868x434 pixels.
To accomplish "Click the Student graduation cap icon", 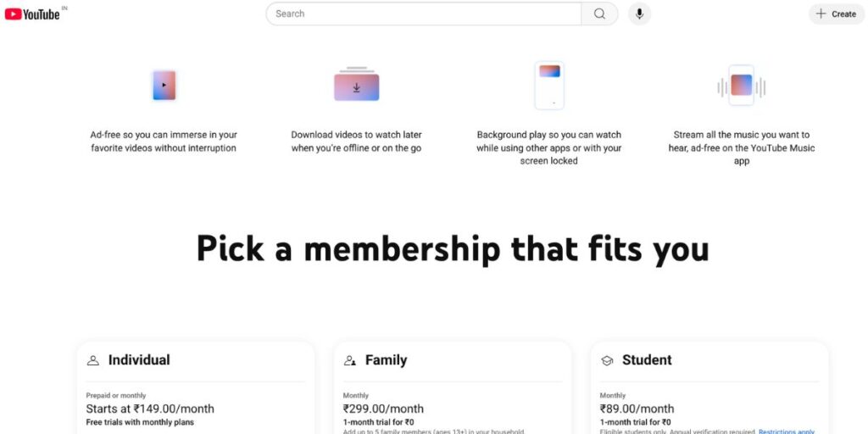I will click(x=607, y=360).
